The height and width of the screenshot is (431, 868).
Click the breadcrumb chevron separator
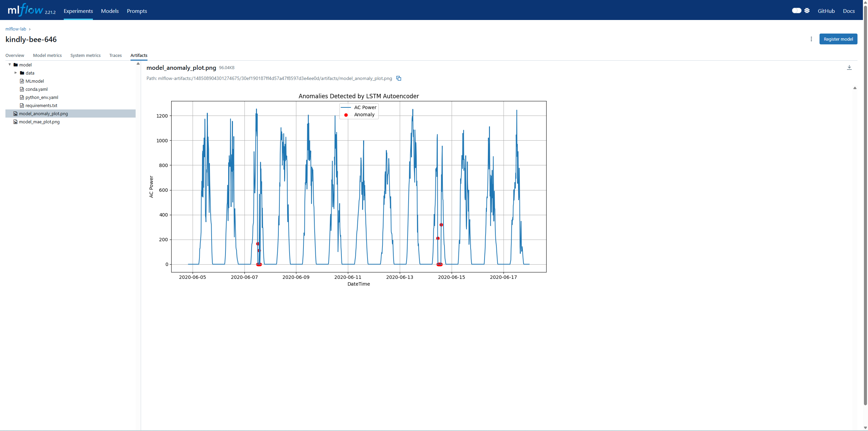30,29
